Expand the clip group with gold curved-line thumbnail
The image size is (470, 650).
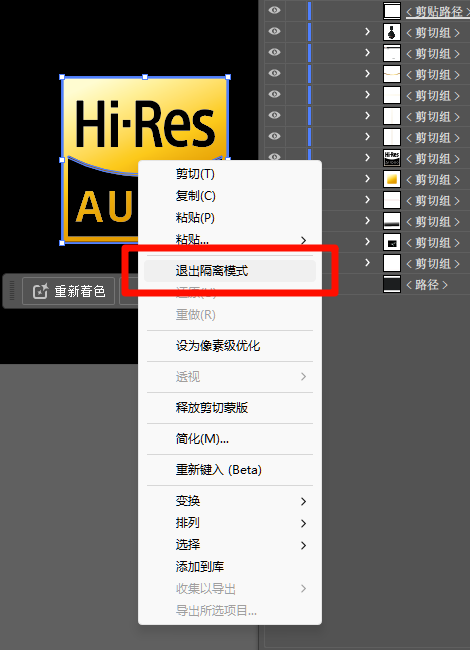click(367, 73)
